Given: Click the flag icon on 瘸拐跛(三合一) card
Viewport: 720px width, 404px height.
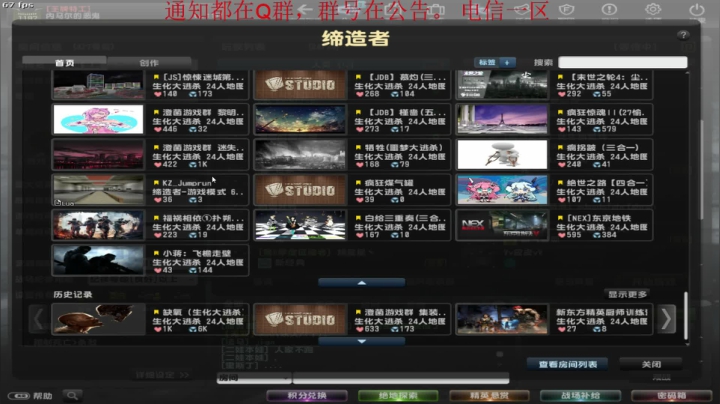Looking at the screenshot, I should click(x=560, y=147).
